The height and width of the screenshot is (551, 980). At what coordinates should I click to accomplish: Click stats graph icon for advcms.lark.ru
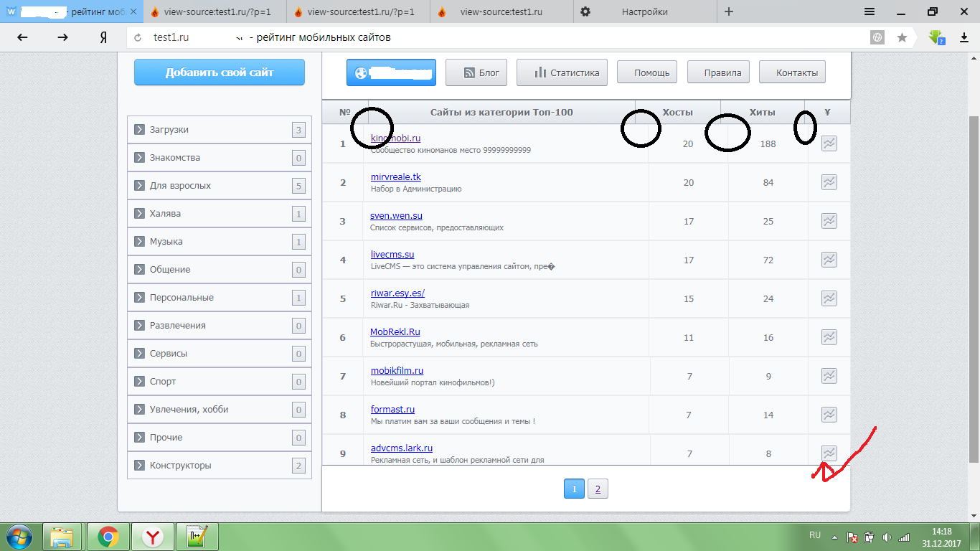pyautogui.click(x=829, y=453)
